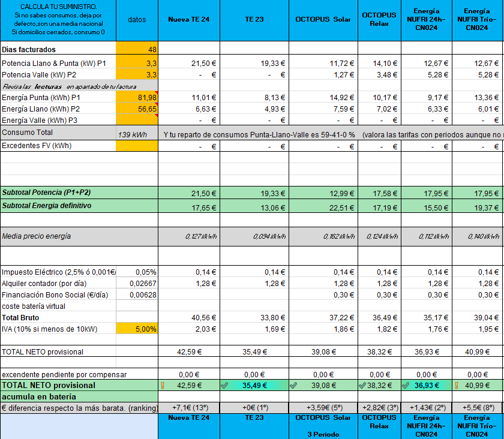Click the 'acumula en batería' green row label

pos(79,396)
